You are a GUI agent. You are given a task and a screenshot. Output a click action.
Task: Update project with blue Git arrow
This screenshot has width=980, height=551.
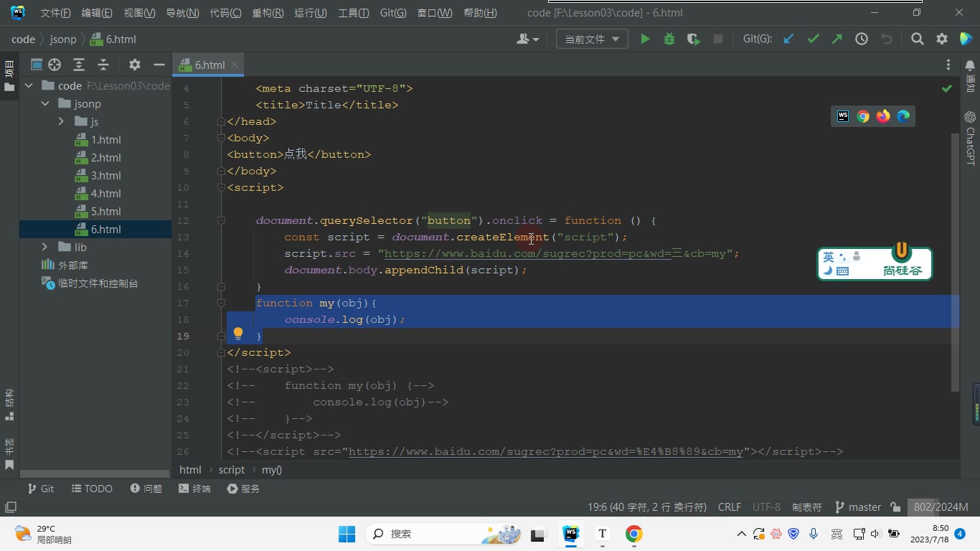pos(788,39)
